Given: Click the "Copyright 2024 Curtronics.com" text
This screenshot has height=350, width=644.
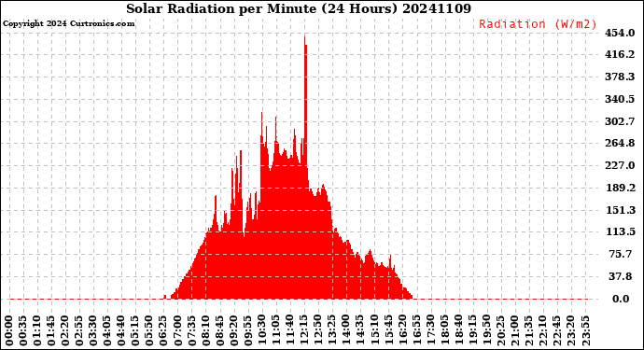Looking at the screenshot, I should [68, 23].
